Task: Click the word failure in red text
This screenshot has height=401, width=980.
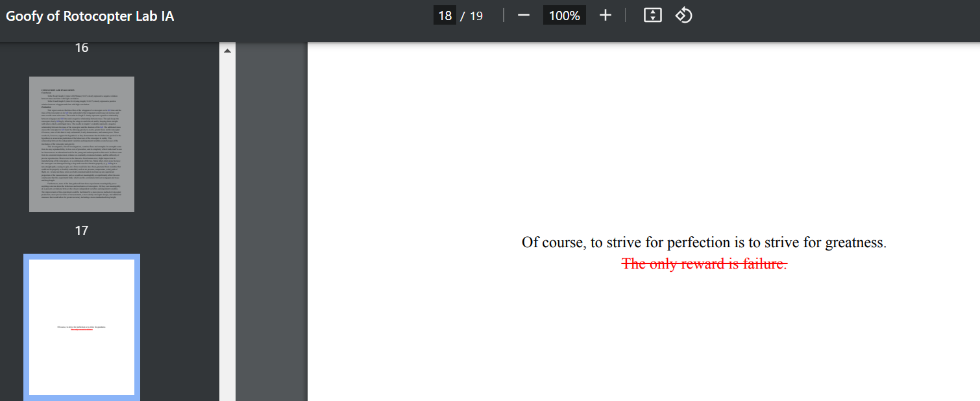Action: pos(765,264)
